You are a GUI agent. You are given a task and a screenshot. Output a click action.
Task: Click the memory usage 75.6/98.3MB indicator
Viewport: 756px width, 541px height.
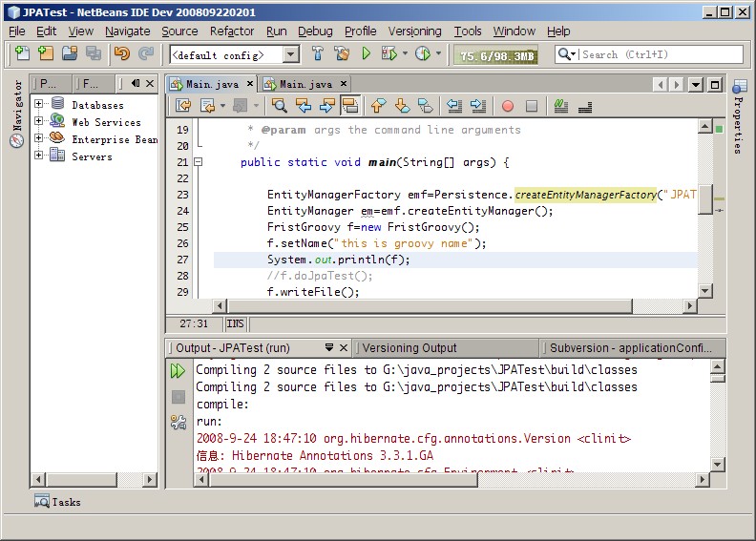click(496, 56)
